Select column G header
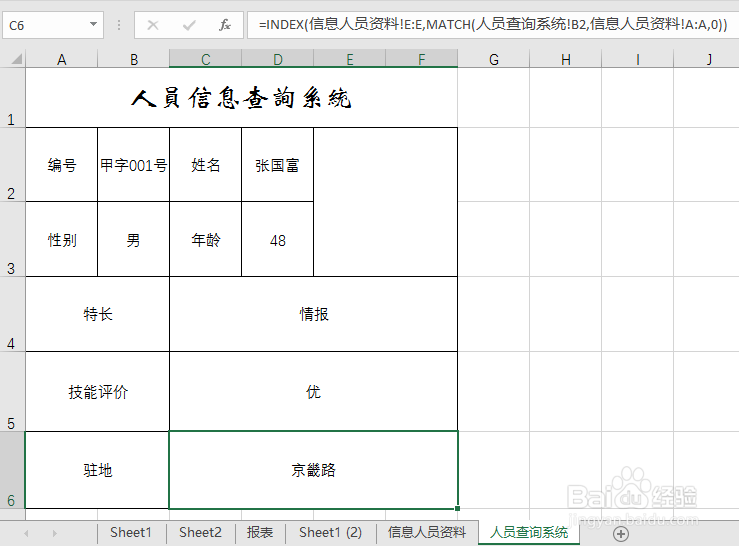The image size is (739, 546). coord(493,59)
